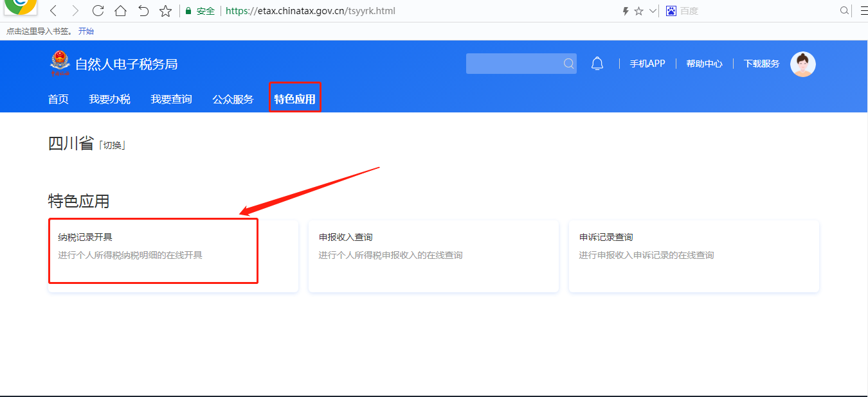Go to 我要查询 menu item
This screenshot has height=397, width=868.
(171, 99)
